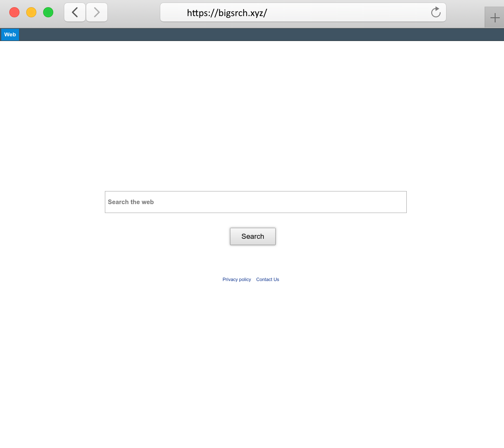This screenshot has width=504, height=448.
Task: Focus the 'Search the web' field
Action: tap(255, 202)
